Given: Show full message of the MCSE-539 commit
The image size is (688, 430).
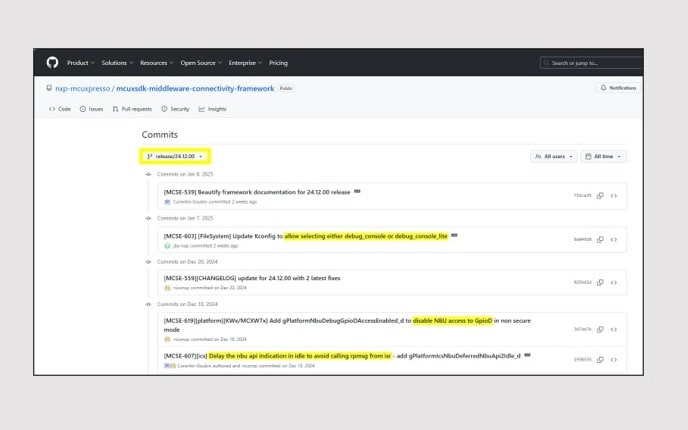Looking at the screenshot, I should 357,190.
